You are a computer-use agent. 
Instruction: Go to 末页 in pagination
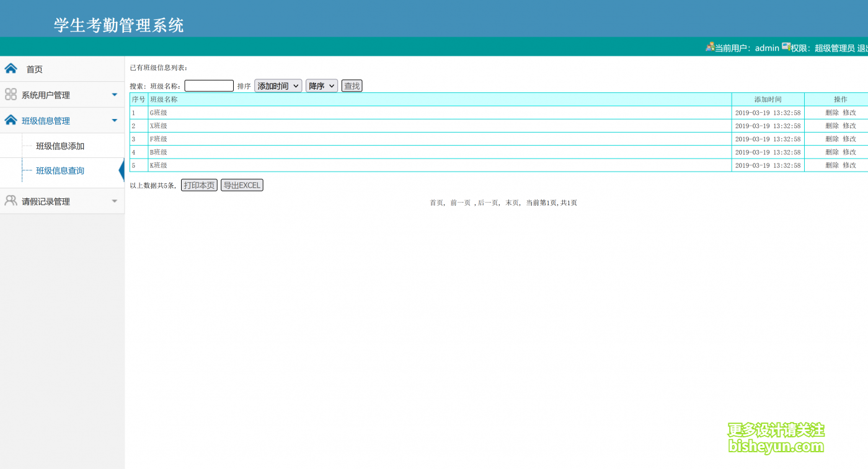coord(512,203)
